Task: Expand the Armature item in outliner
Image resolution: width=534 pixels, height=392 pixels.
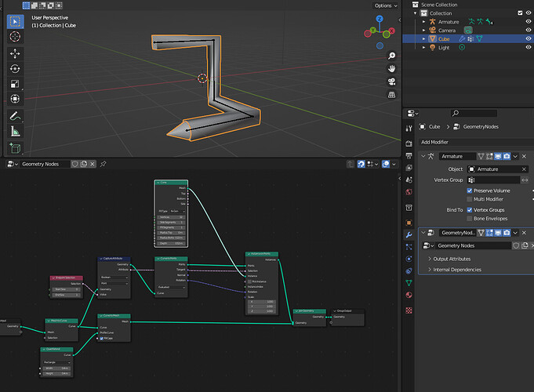Action: pyautogui.click(x=423, y=21)
